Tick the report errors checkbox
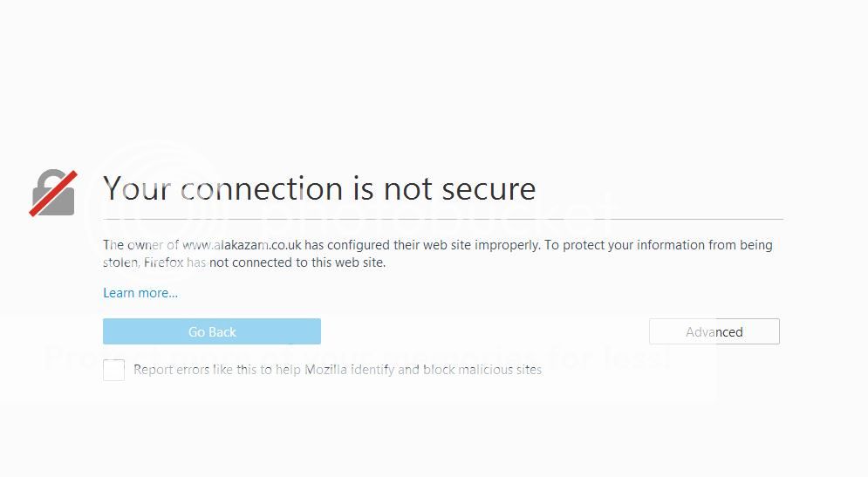Viewport: 868px width, 477px height. (x=113, y=370)
